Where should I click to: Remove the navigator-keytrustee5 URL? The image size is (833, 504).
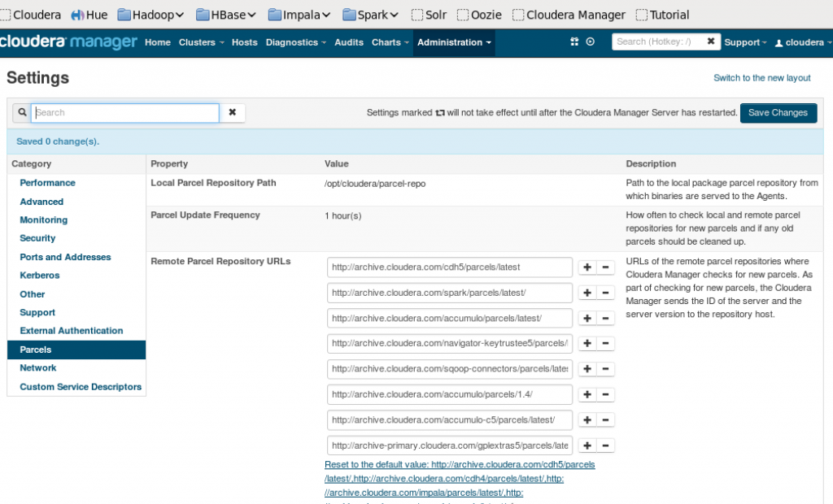pos(605,344)
